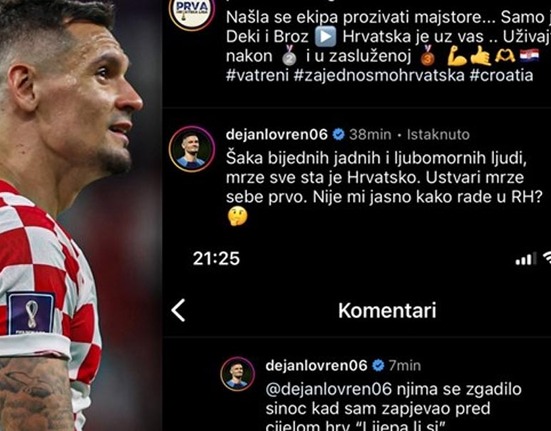Image resolution: width=551 pixels, height=431 pixels.
Task: Open dejanlovren06 username on 38min comment
Action: 277,135
